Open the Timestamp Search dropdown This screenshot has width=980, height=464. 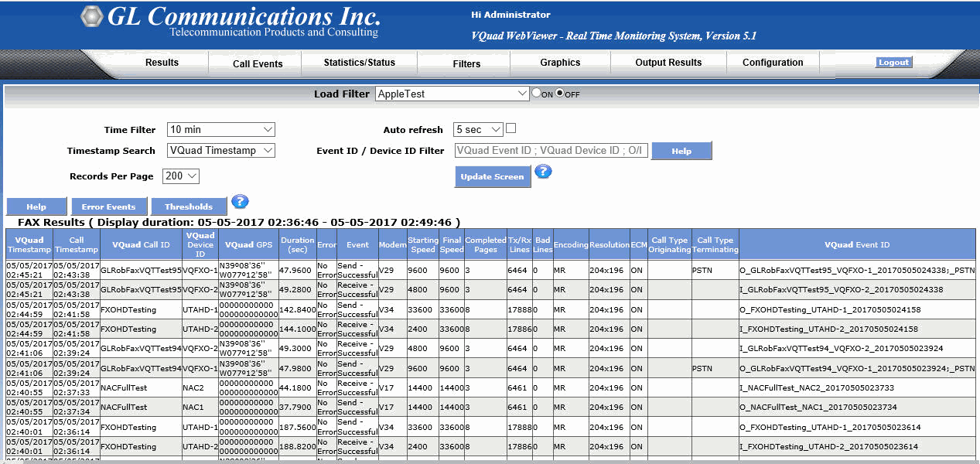[x=221, y=151]
